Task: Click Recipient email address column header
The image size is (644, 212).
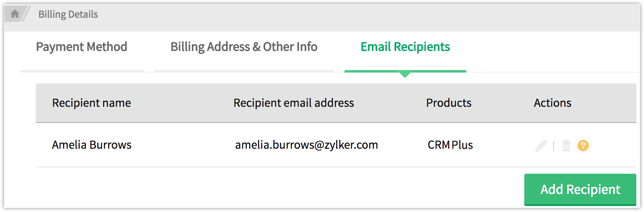Action: point(293,103)
